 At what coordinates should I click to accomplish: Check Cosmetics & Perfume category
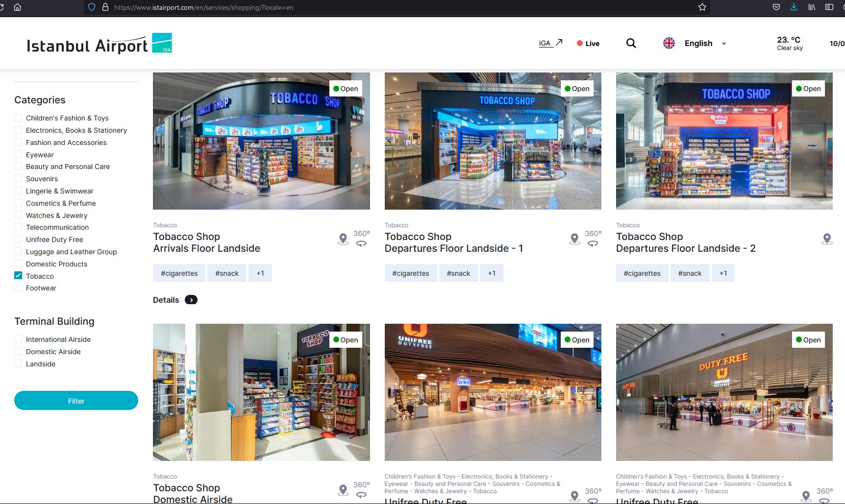18,203
